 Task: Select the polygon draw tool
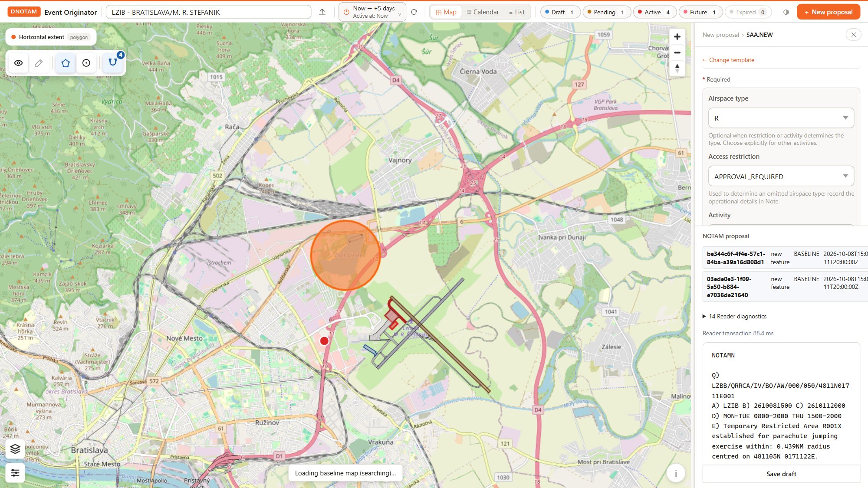66,63
